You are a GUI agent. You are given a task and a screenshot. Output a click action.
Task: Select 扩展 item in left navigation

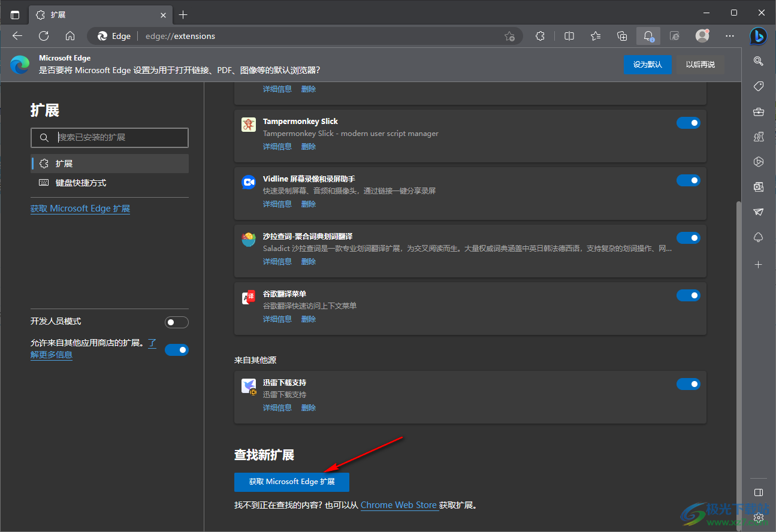click(x=110, y=164)
